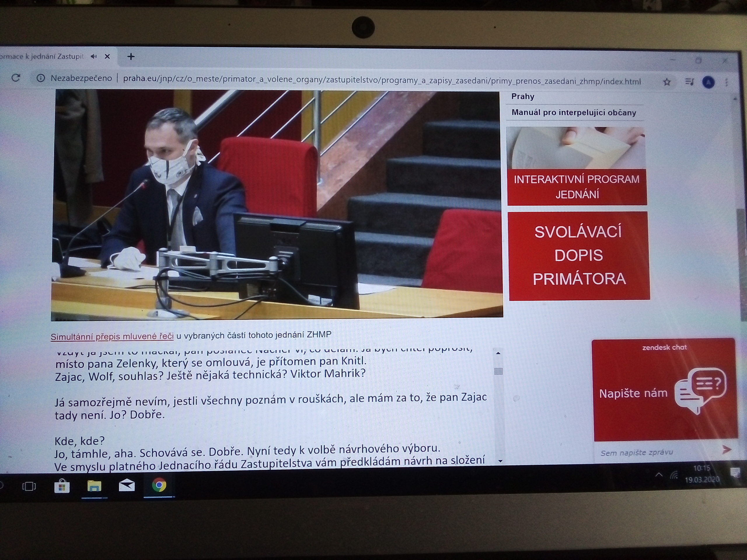This screenshot has height=560, width=747.
Task: Open File Explorer from the taskbar
Action: (94, 486)
